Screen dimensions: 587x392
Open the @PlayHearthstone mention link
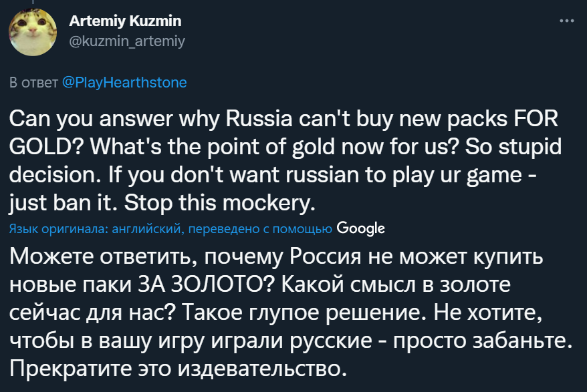(x=124, y=83)
